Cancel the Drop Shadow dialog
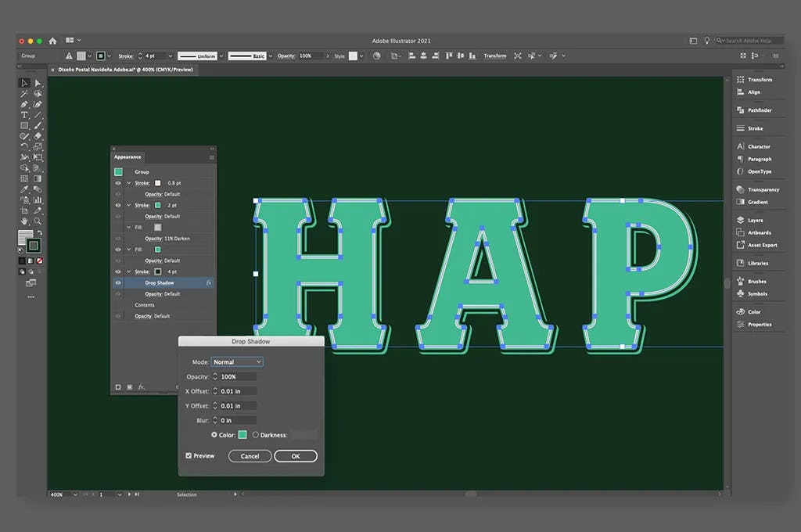This screenshot has height=532, width=801. click(x=250, y=456)
